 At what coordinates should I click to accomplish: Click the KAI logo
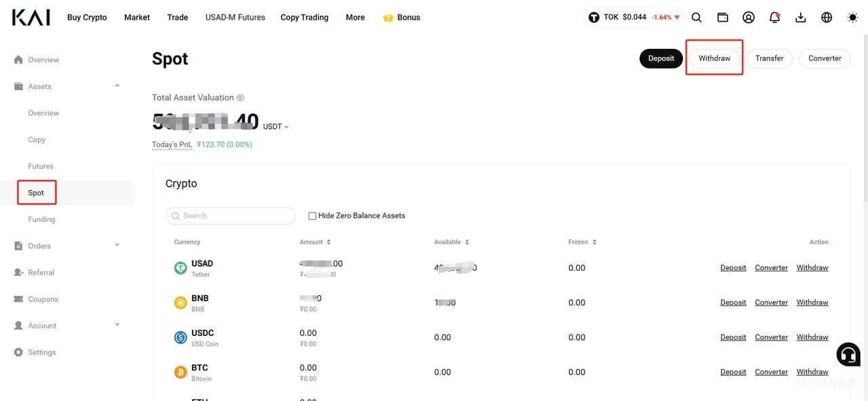tap(31, 17)
